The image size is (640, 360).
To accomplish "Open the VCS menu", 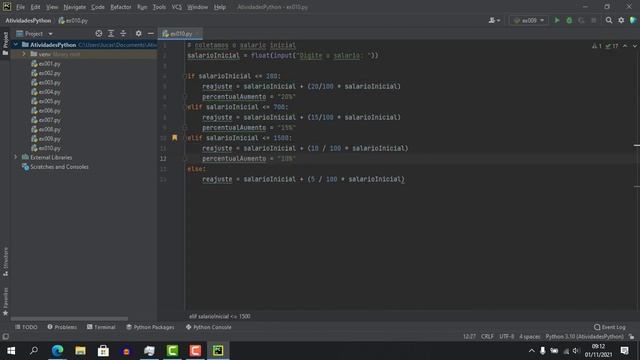I will click(x=176, y=7).
